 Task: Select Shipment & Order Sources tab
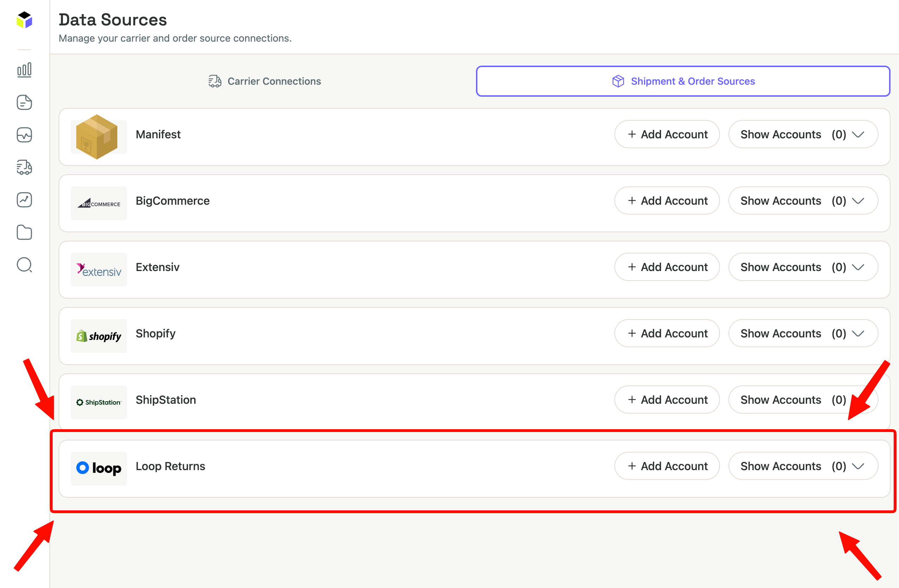[683, 81]
